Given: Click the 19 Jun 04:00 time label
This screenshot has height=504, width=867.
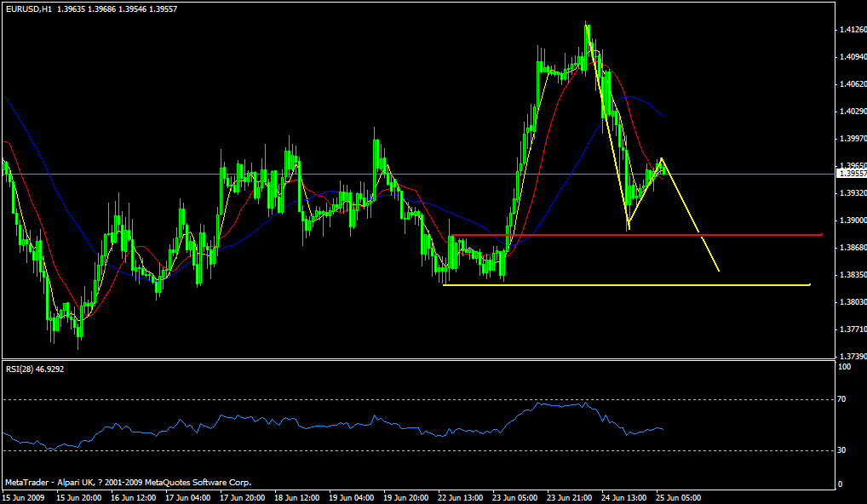Looking at the screenshot, I should [353, 498].
